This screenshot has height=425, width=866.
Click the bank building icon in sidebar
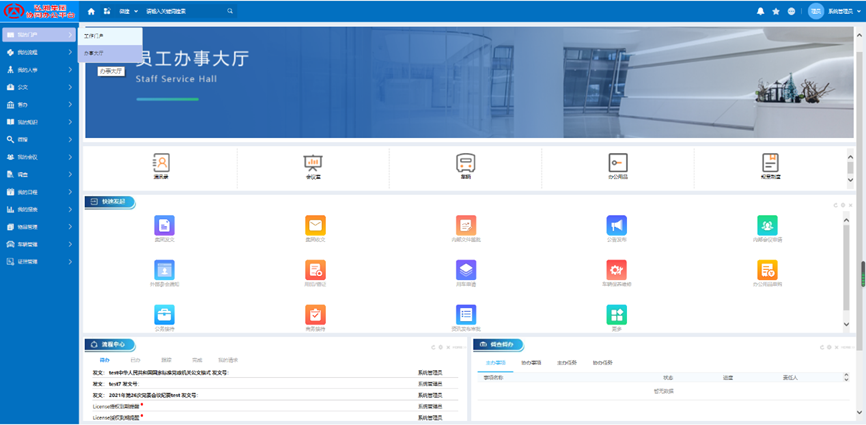coord(10,105)
